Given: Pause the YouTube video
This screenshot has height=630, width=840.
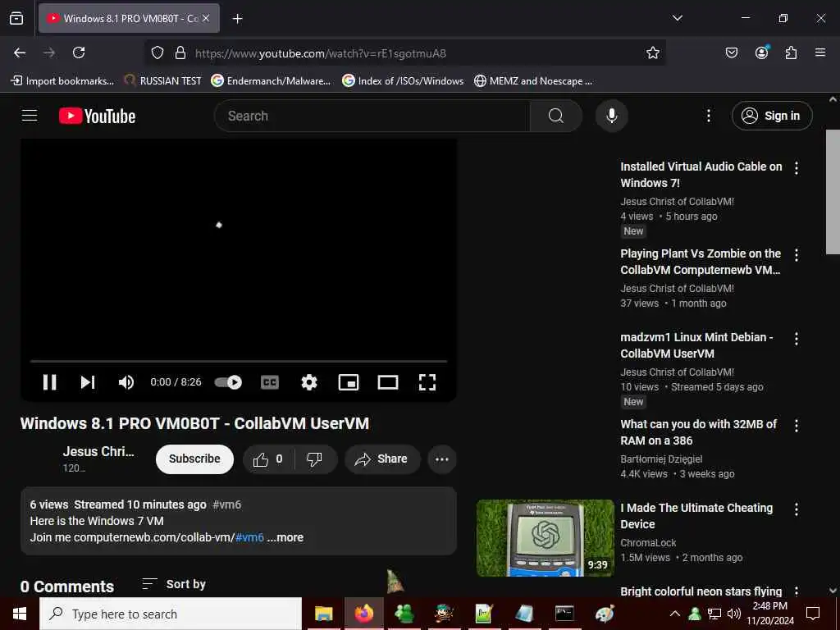Looking at the screenshot, I should (50, 382).
